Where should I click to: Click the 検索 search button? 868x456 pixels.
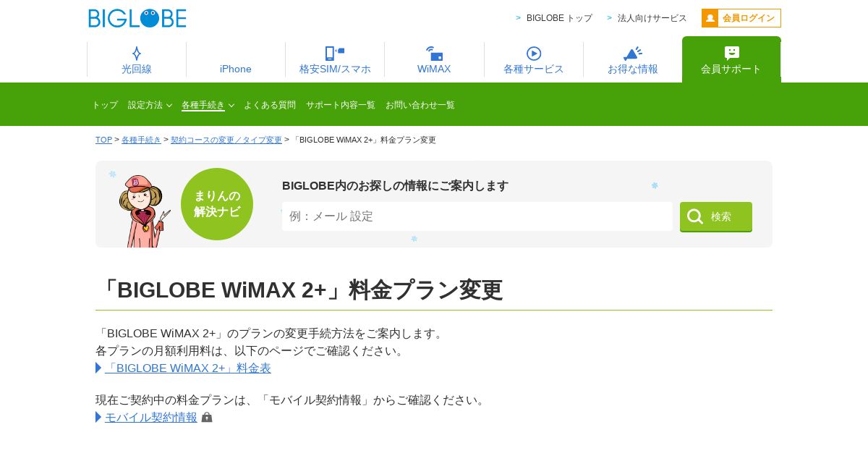pos(716,217)
